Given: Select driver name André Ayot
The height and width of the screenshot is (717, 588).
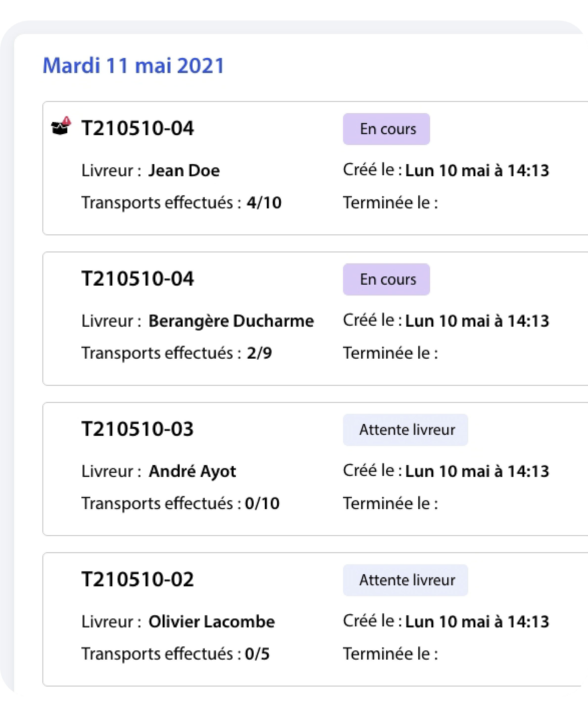Looking at the screenshot, I should tap(192, 471).
